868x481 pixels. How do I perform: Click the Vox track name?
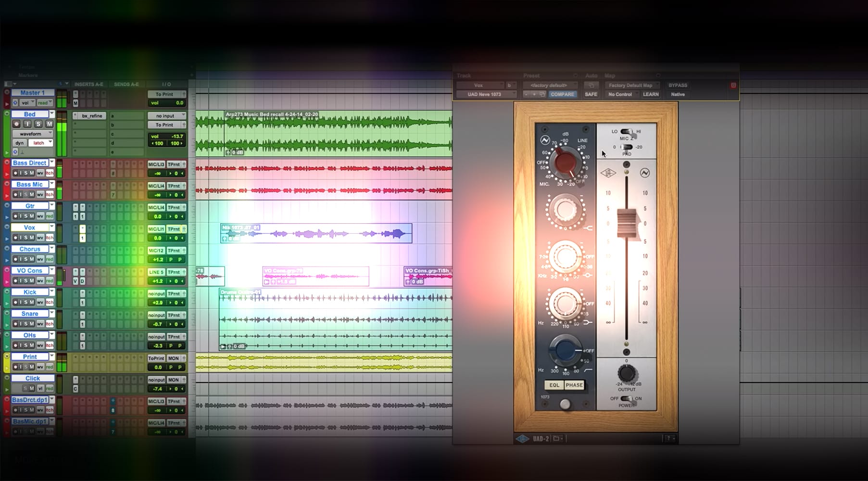[30, 228]
